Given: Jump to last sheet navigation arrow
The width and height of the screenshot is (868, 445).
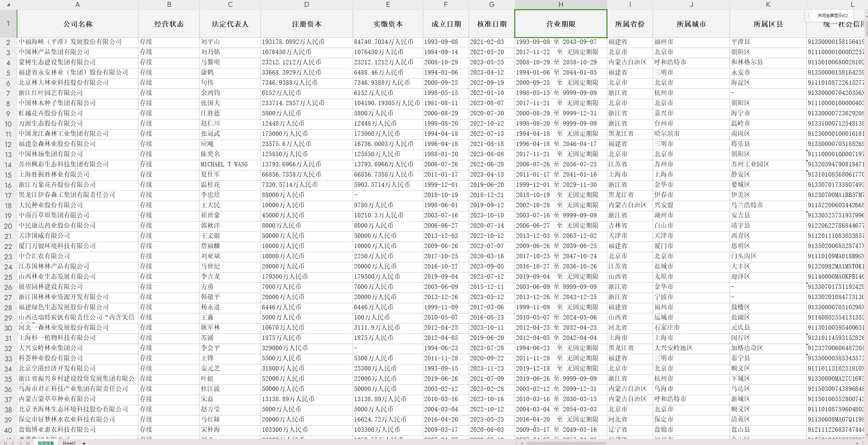Looking at the screenshot, I should coord(28,443).
